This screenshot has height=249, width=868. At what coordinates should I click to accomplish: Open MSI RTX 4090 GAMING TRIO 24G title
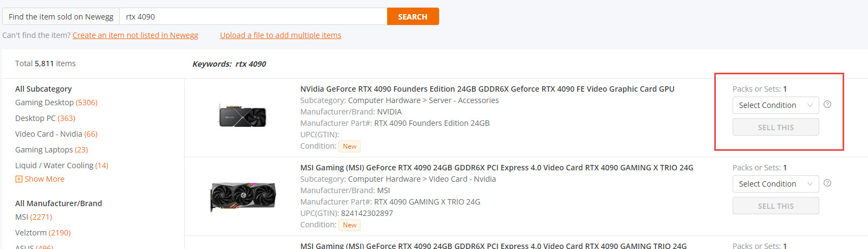tap(493, 246)
